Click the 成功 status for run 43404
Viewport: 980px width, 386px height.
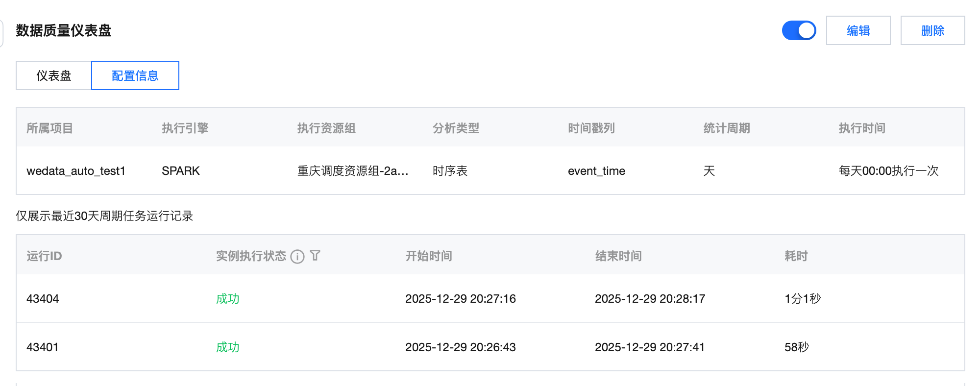[x=228, y=299]
